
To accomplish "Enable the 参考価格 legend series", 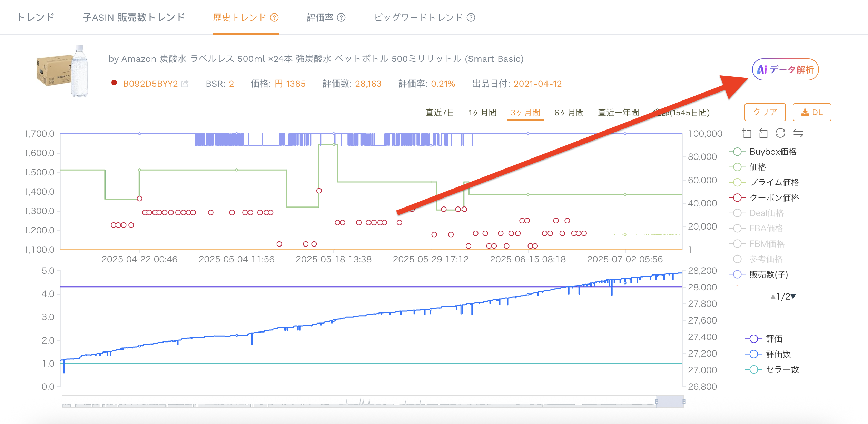I will click(756, 259).
